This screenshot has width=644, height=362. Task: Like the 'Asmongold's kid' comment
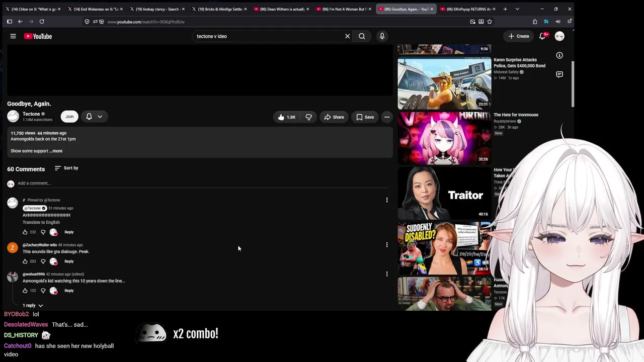(25, 291)
